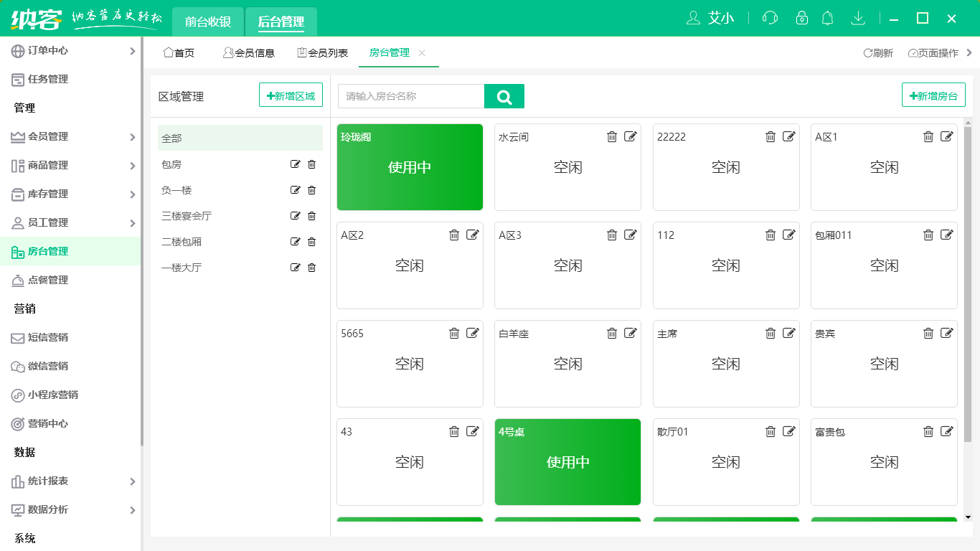Click the 新增区域 button
Screen dimensions: 980x551
pyautogui.click(x=291, y=95)
